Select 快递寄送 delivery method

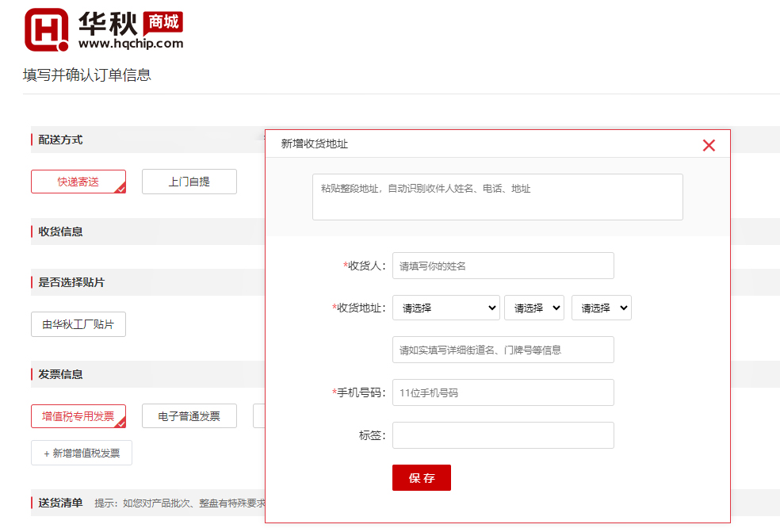(x=78, y=182)
